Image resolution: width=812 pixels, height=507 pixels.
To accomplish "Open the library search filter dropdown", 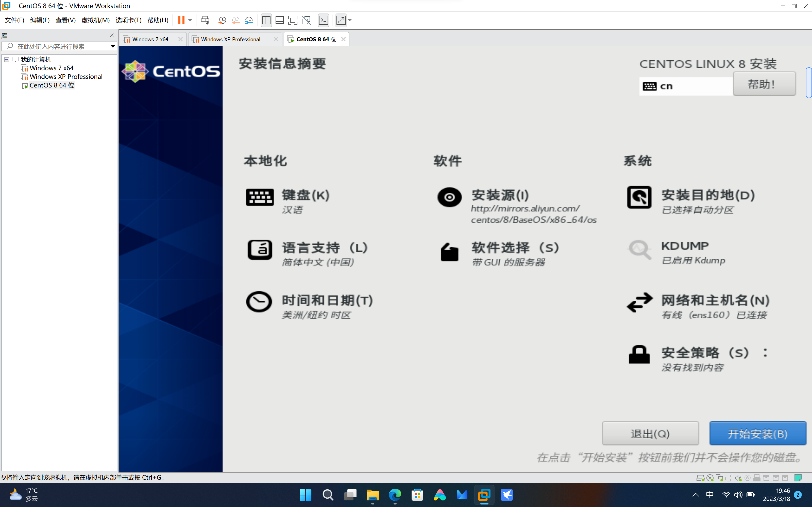I will click(113, 46).
